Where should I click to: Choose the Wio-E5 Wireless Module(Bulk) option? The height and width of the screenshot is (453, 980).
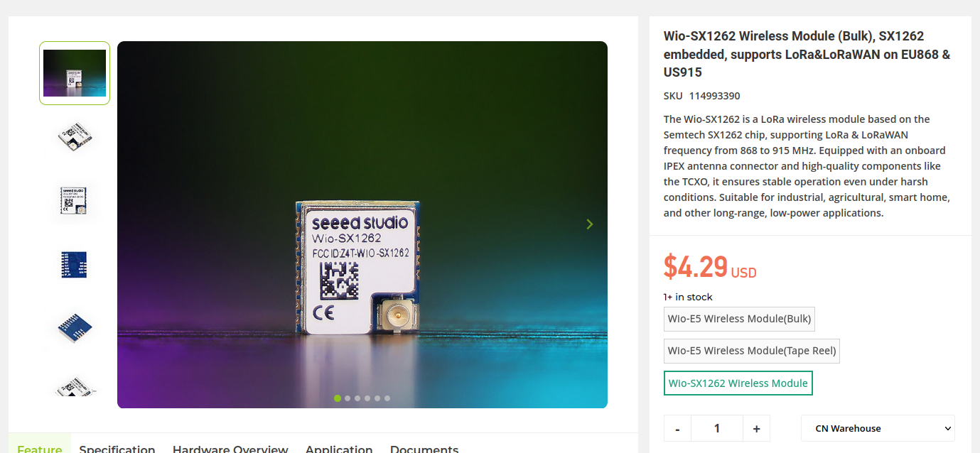(739, 319)
